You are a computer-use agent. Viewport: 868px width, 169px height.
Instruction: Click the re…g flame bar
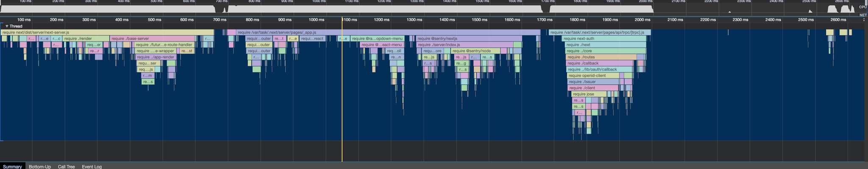coord(462,63)
